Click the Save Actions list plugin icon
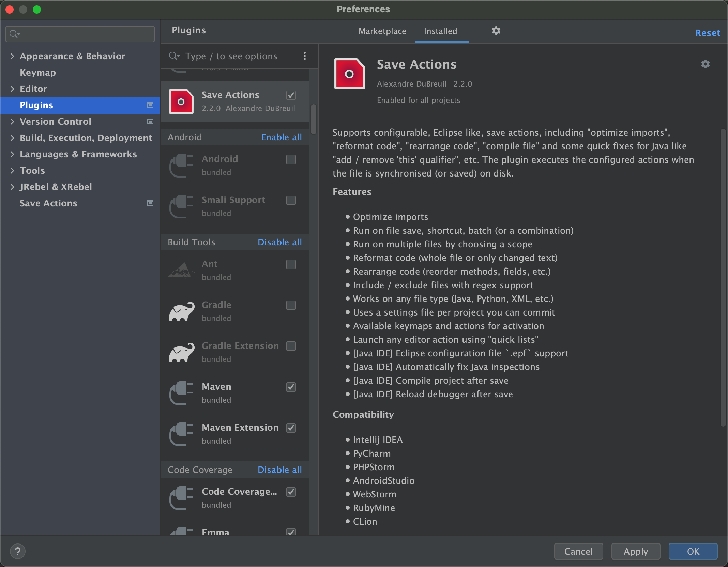Image resolution: width=728 pixels, height=567 pixels. (181, 102)
